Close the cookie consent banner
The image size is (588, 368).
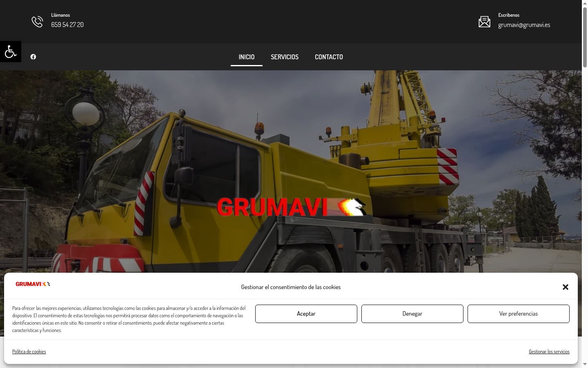(x=566, y=287)
